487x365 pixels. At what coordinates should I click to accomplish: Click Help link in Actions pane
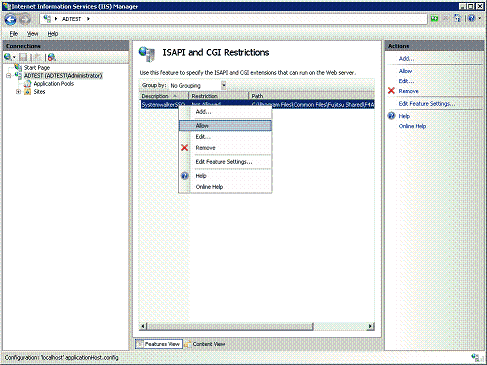coord(404,116)
